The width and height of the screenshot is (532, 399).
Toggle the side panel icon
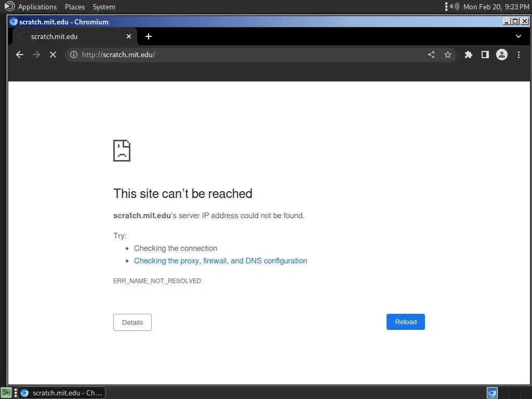(x=485, y=55)
